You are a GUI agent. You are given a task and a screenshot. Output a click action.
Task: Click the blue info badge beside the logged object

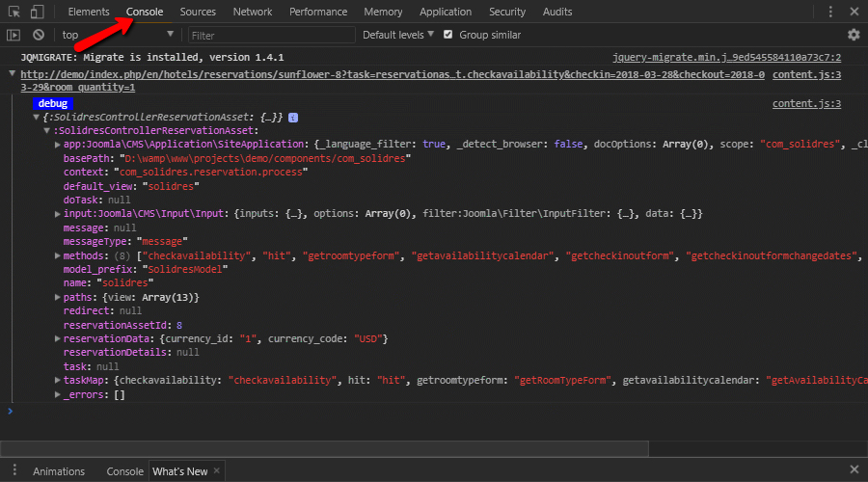click(x=293, y=118)
